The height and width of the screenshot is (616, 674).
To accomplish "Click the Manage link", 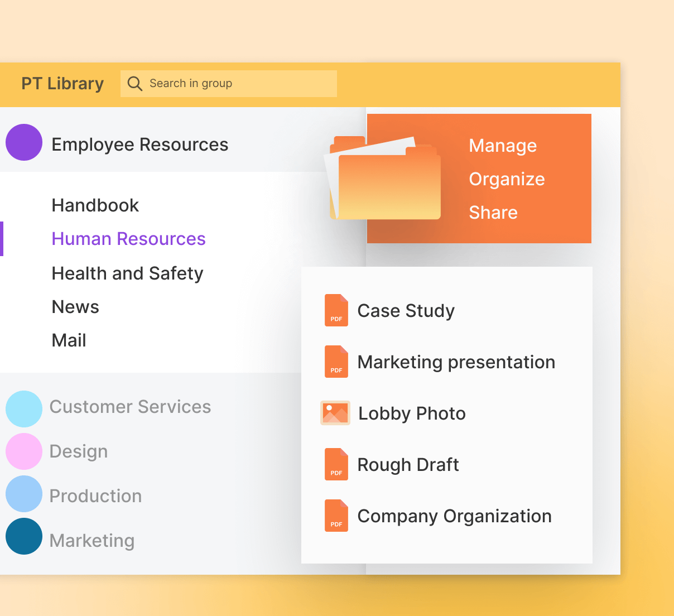I will [502, 146].
